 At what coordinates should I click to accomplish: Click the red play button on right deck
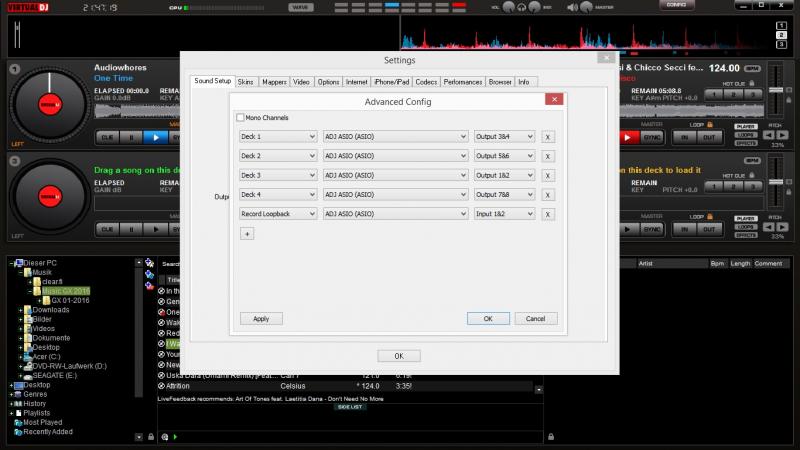click(628, 137)
